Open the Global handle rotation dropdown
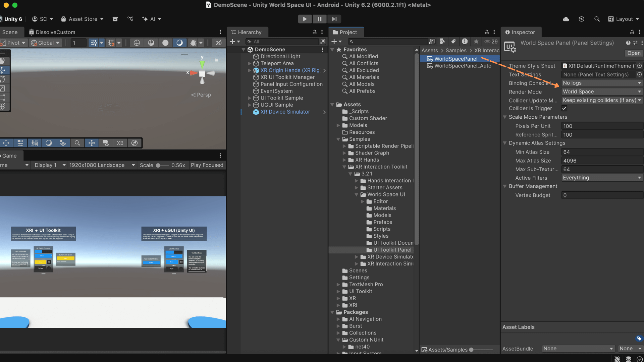Image resolution: width=644 pixels, height=362 pixels. coord(45,43)
